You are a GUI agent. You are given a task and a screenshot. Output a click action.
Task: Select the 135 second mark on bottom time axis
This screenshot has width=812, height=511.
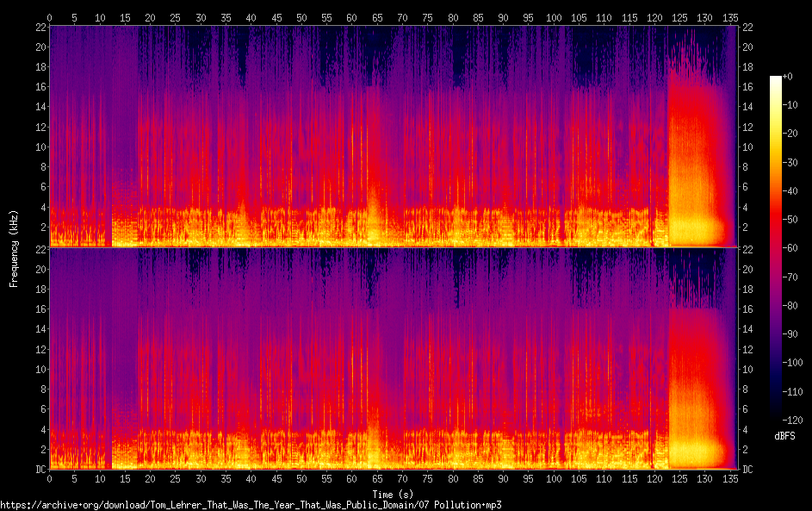pos(730,478)
